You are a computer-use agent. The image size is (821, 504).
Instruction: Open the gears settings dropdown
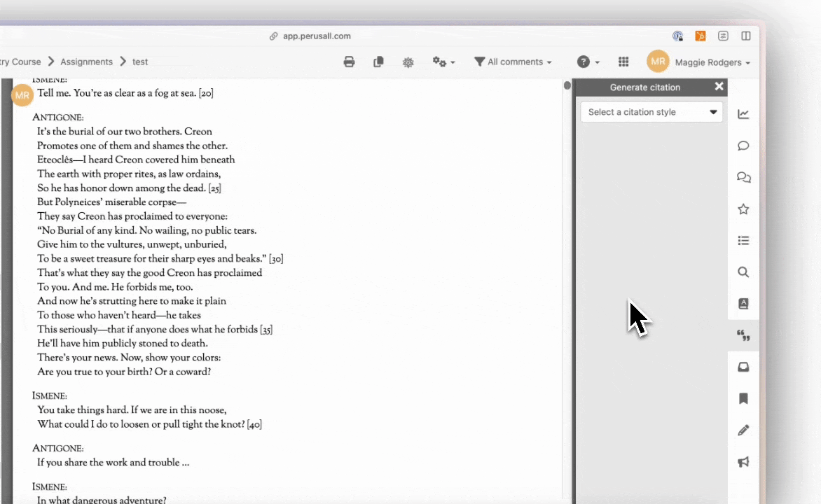443,62
